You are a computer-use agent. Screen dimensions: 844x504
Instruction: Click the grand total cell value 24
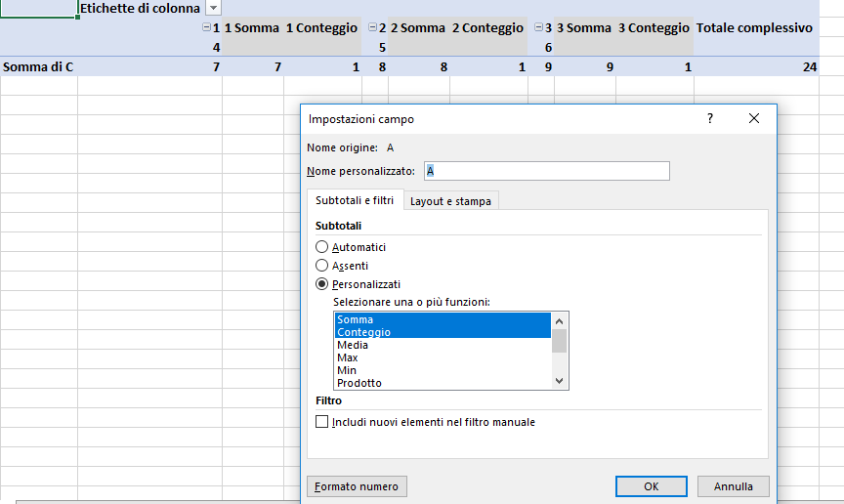810,66
